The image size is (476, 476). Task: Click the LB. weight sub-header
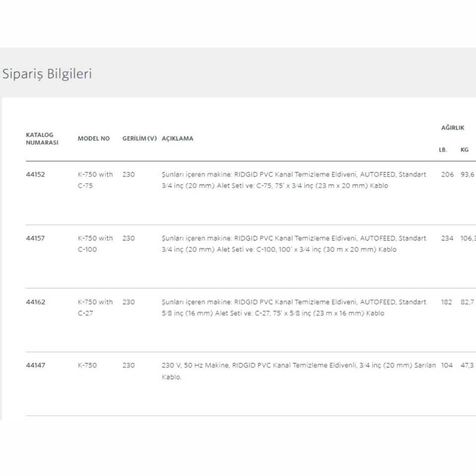[x=443, y=149]
